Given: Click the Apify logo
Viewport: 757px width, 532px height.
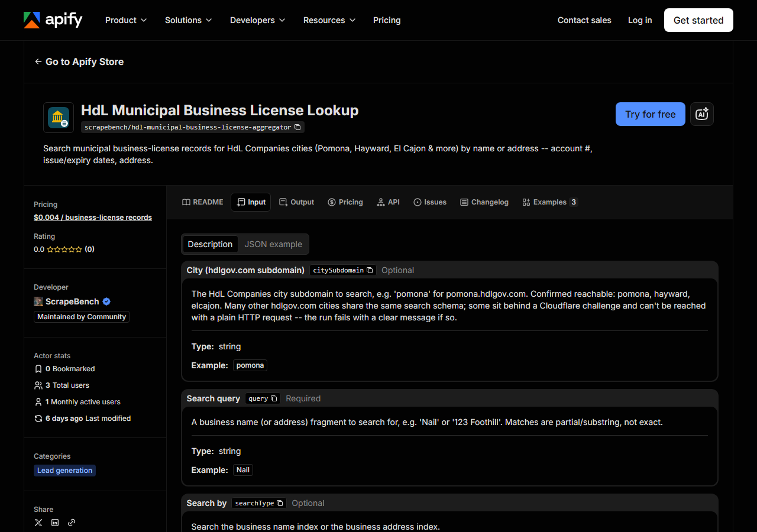Looking at the screenshot, I should tap(53, 20).
